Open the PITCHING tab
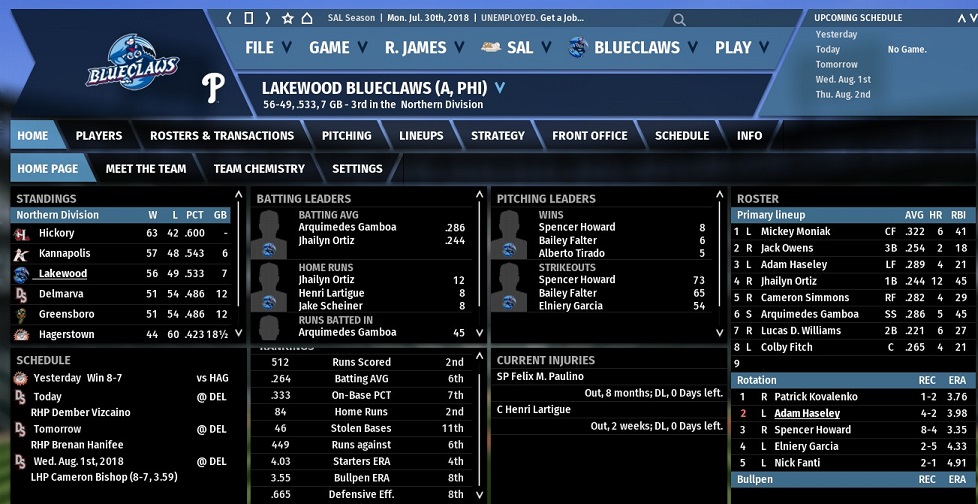 click(x=346, y=135)
